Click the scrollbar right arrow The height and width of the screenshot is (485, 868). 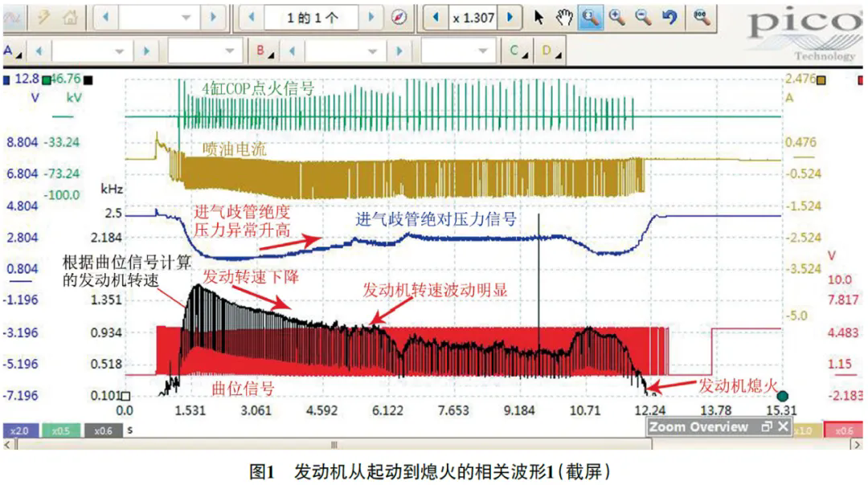click(857, 444)
